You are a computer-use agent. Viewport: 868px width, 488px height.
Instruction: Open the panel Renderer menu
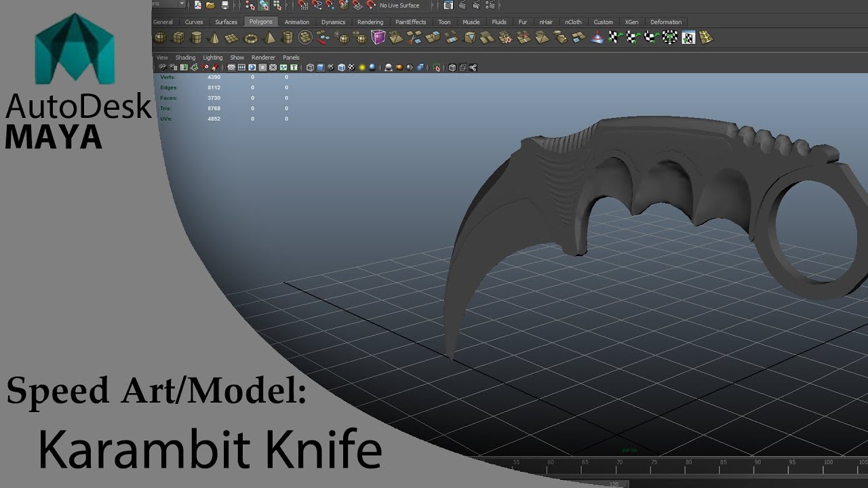[263, 58]
